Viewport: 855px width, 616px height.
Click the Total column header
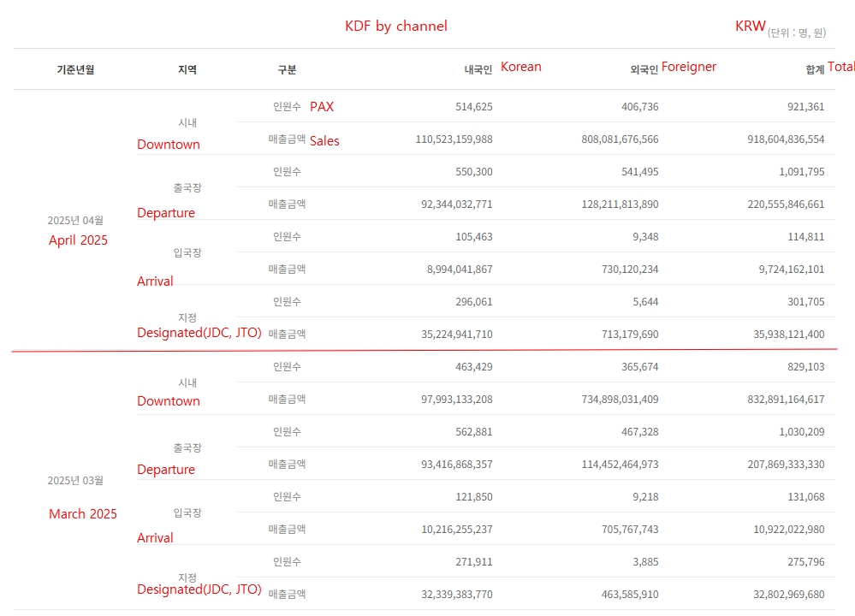[x=840, y=67]
